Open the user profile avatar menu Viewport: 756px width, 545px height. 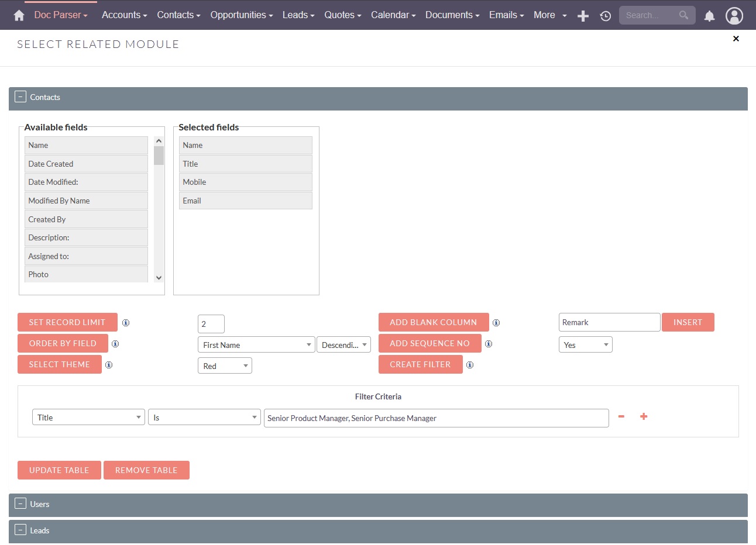(734, 16)
